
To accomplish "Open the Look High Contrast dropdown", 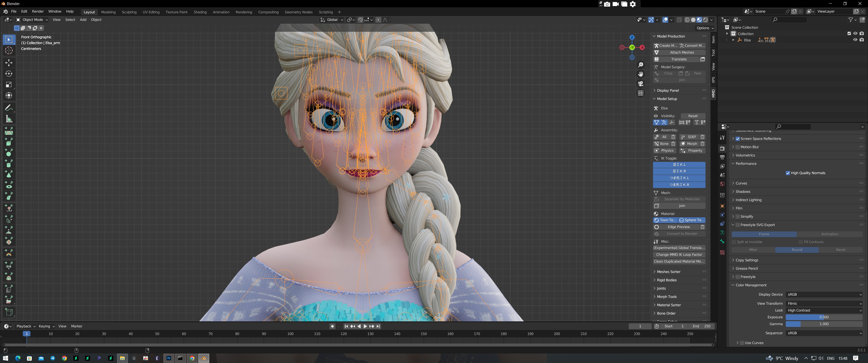I will (x=824, y=311).
